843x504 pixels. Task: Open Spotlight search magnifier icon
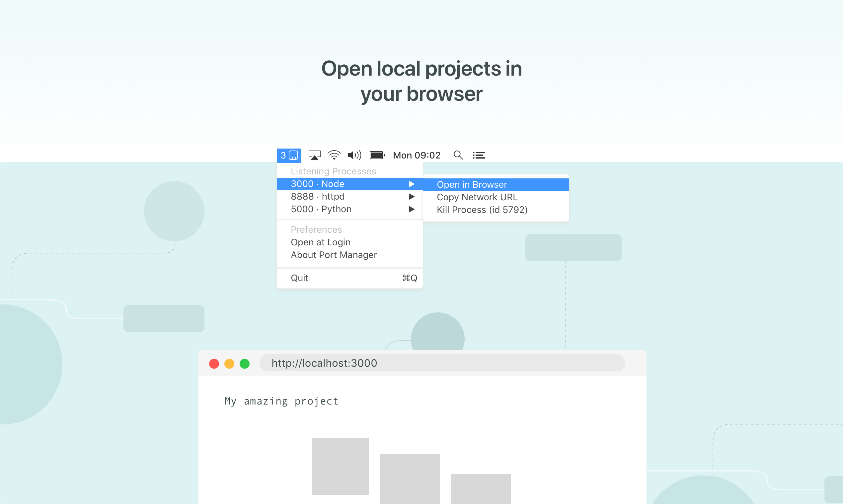[458, 155]
